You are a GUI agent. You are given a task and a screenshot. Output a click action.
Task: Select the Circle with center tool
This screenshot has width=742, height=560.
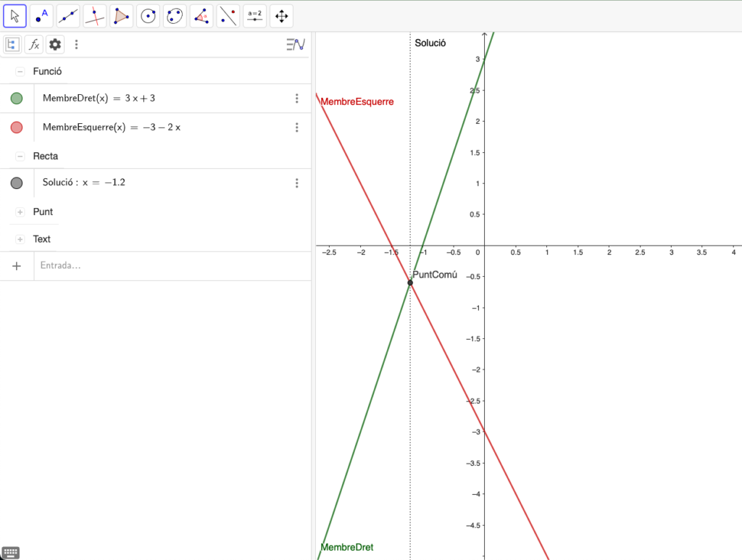coord(149,15)
